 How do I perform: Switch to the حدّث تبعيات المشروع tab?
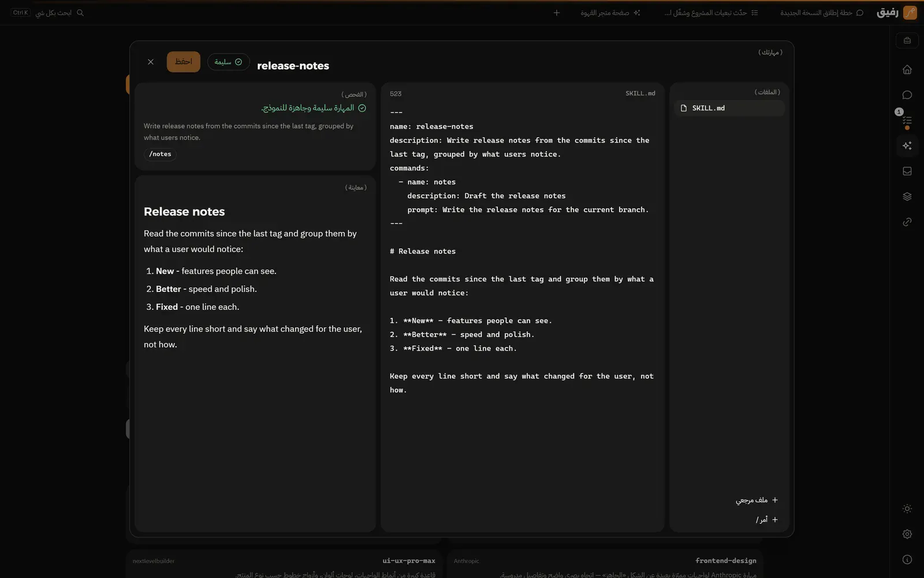tap(711, 13)
